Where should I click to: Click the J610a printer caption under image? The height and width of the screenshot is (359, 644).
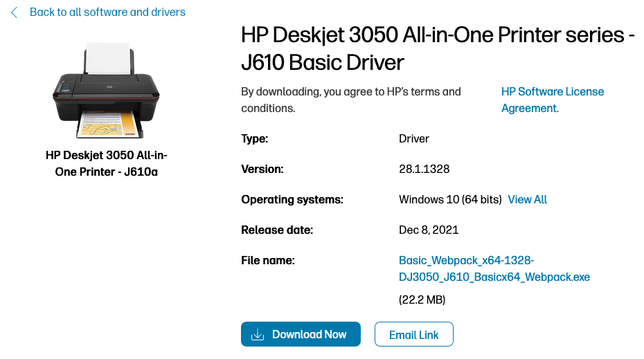pos(107,163)
